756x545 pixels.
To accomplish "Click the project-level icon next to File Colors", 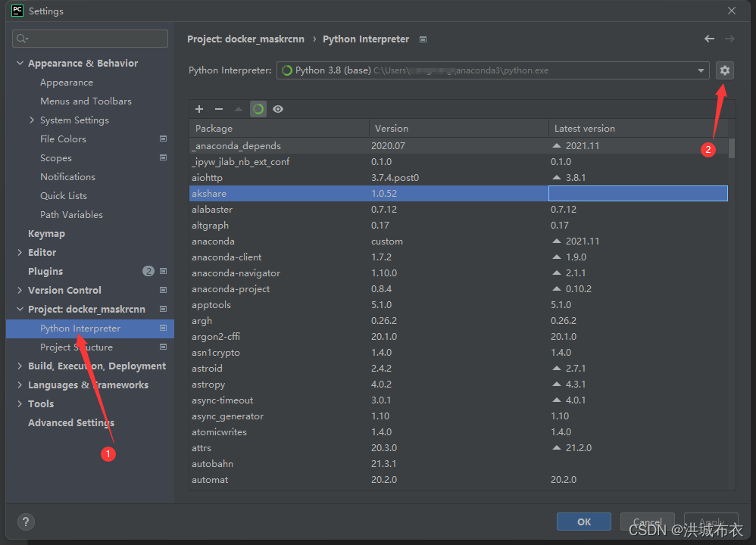I will point(163,139).
